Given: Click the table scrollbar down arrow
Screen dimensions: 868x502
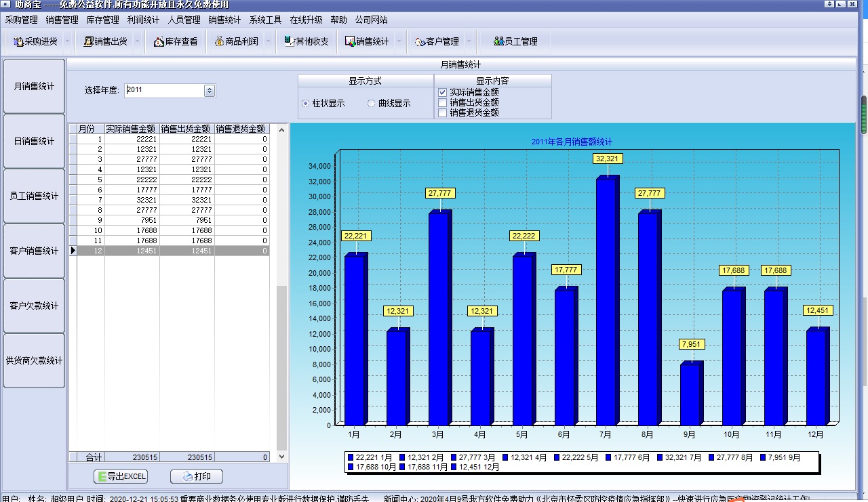Looking at the screenshot, I should 282,457.
